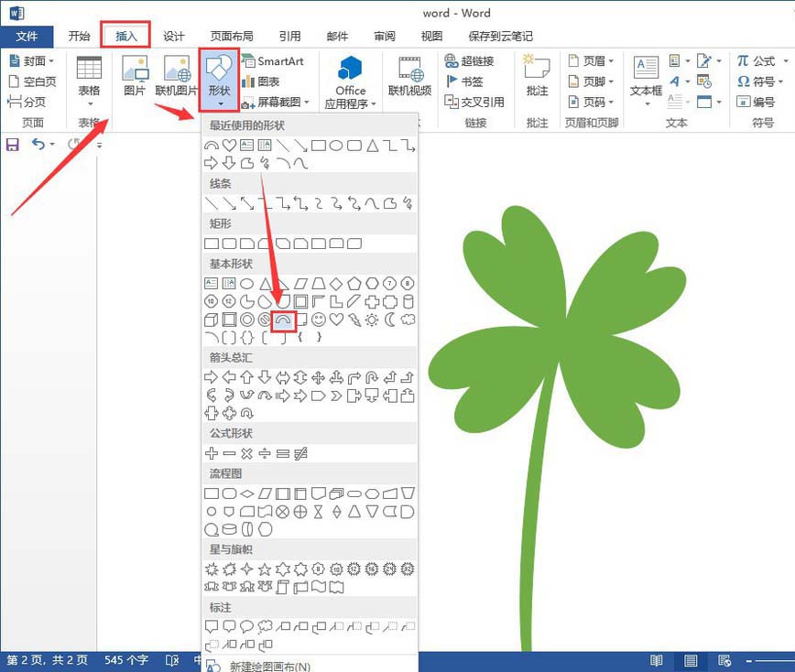795x672 pixels.
Task: Select the Sun shape
Action: pos(372,320)
